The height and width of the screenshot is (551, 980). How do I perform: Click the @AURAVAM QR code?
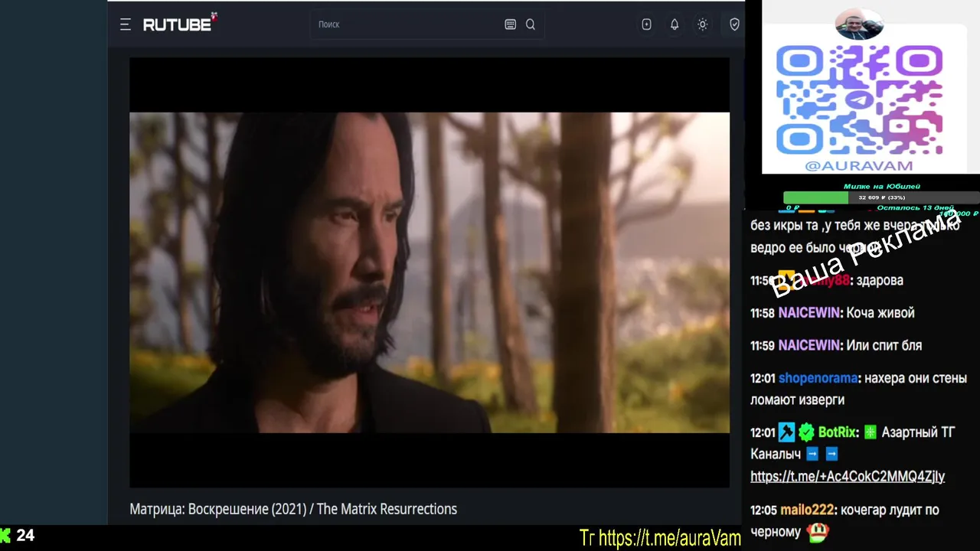(x=859, y=99)
